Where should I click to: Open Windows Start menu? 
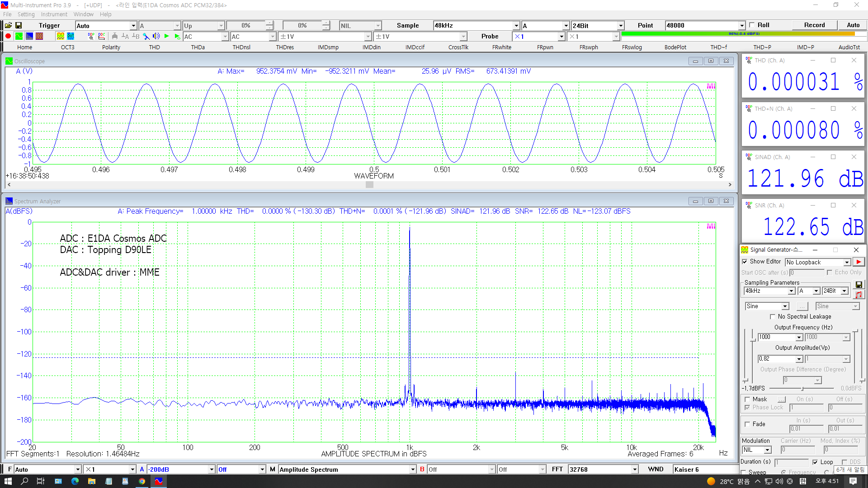click(x=8, y=481)
